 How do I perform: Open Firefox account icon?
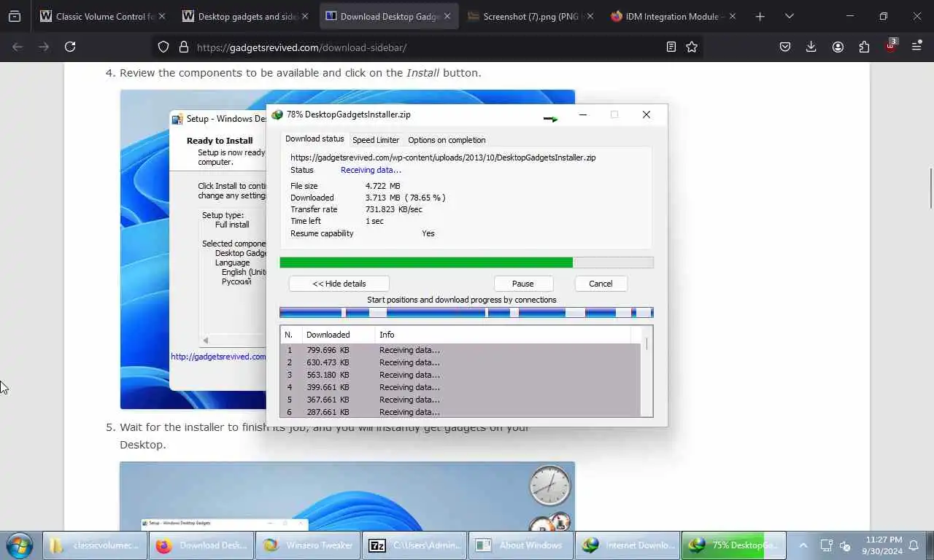tap(838, 47)
